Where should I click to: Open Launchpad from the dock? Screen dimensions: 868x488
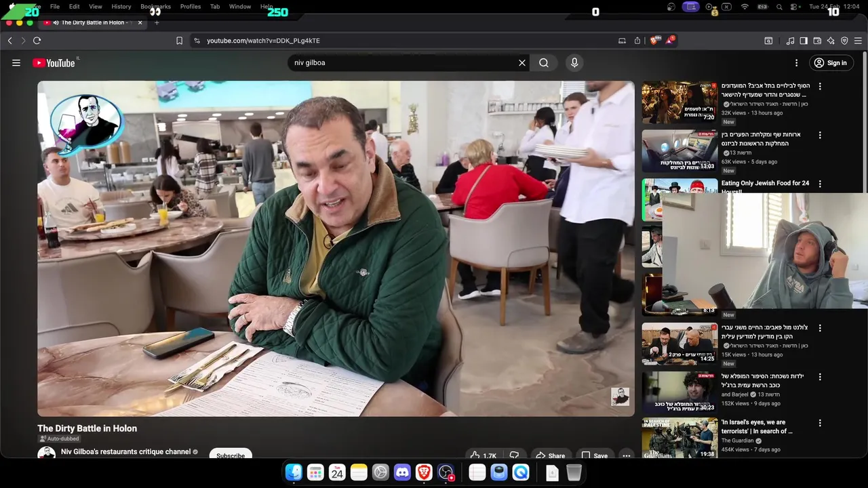(x=315, y=472)
